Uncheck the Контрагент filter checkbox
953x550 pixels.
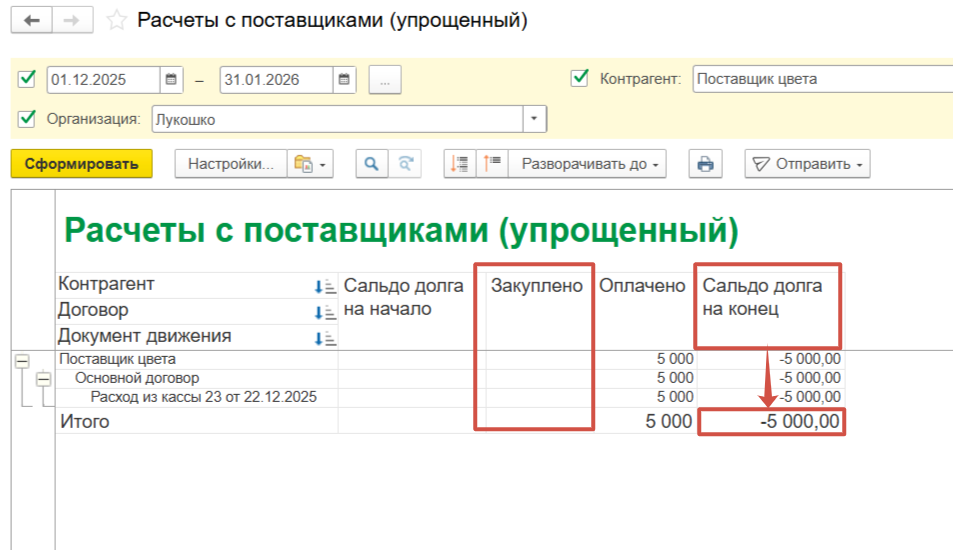click(x=579, y=78)
